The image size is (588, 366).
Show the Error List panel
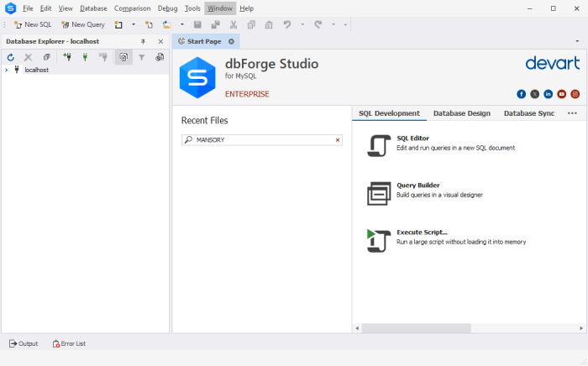tap(69, 343)
